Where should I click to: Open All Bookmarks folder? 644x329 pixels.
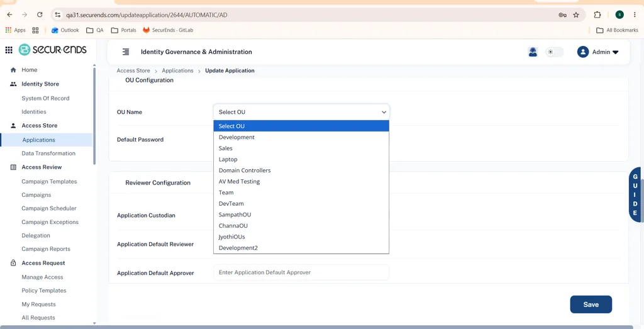coord(618,30)
